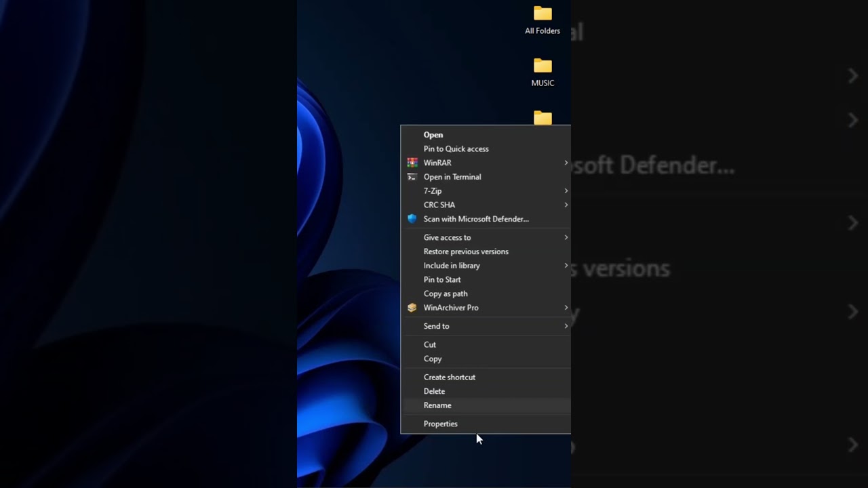The height and width of the screenshot is (488, 868).
Task: Select the highlighted Rename entry
Action: [486, 405]
